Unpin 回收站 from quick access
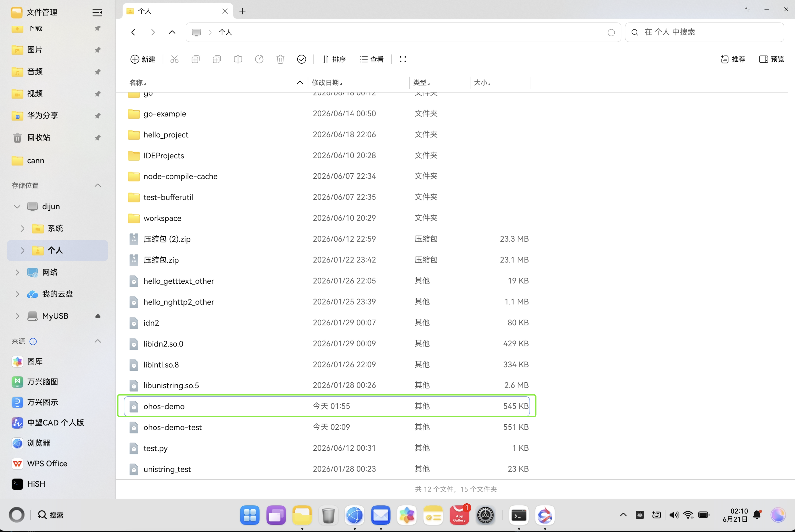795x532 pixels. tap(97, 138)
